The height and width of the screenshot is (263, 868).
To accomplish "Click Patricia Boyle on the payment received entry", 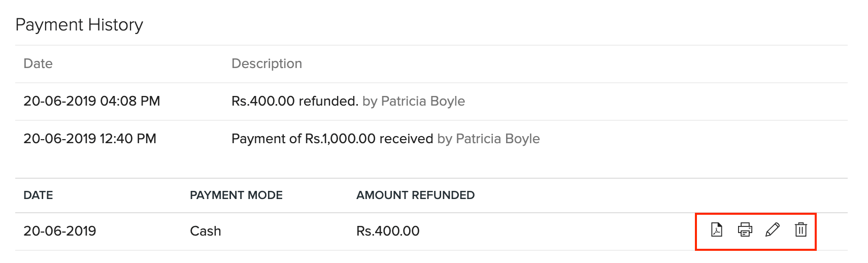I will point(497,139).
